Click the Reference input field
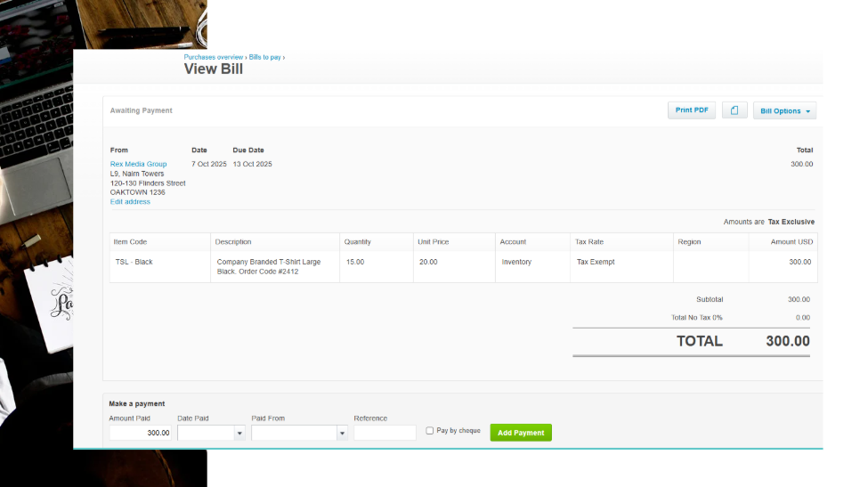Screen dimensions: 868x487 [x=385, y=433]
